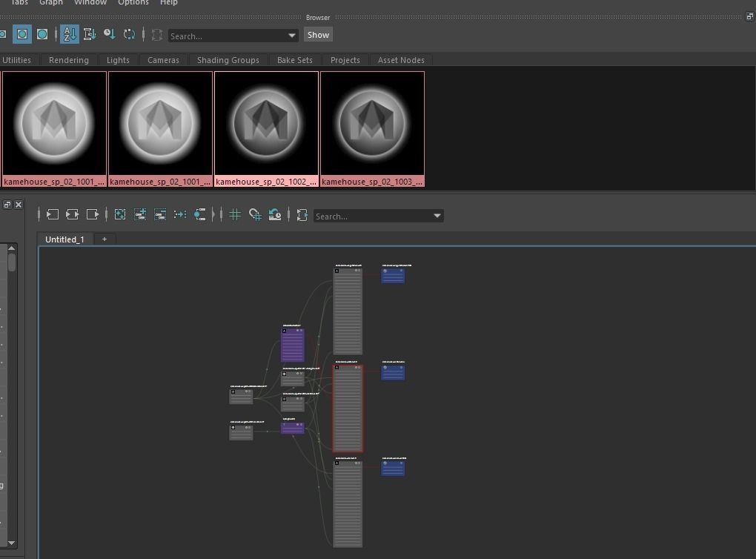Screen dimensions: 756x559
Task: Switch to the Utilities tab
Action: pos(17,60)
